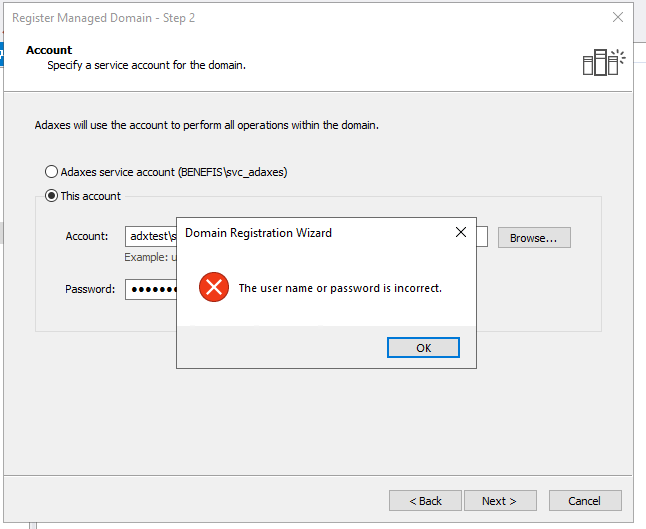Click the red error icon

coord(214,287)
